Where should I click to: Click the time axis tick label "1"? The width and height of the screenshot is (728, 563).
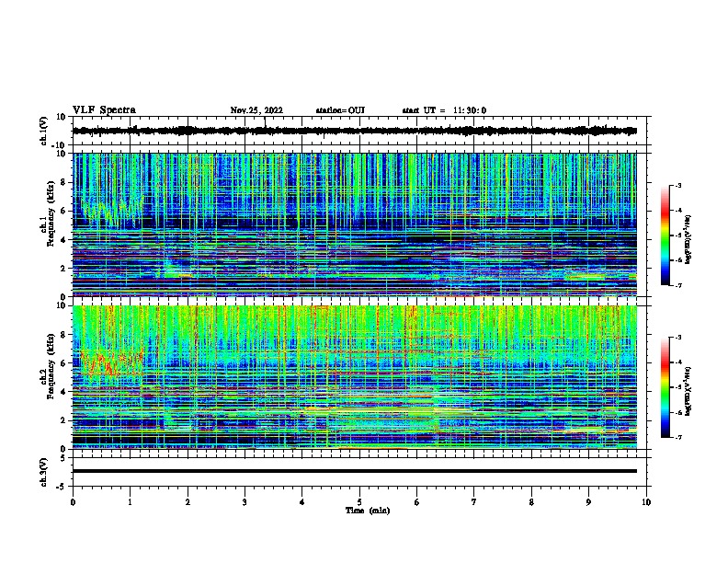pos(130,502)
